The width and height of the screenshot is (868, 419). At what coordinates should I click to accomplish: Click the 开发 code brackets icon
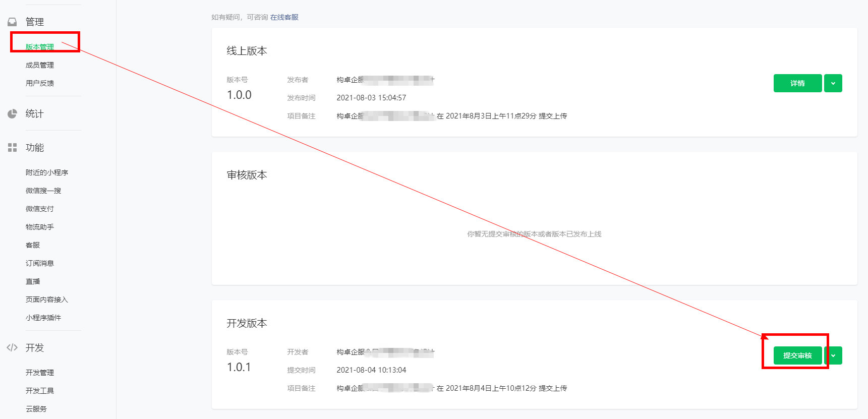click(x=12, y=347)
